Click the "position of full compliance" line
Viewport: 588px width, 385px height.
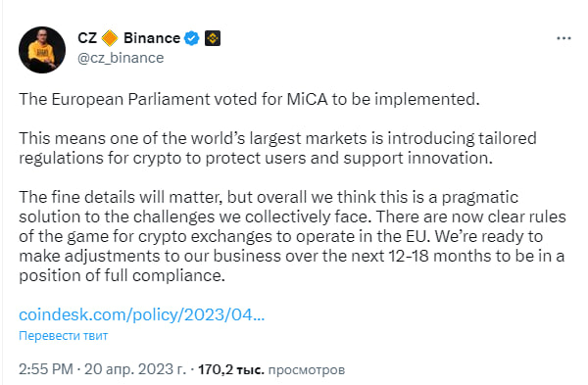point(122,276)
